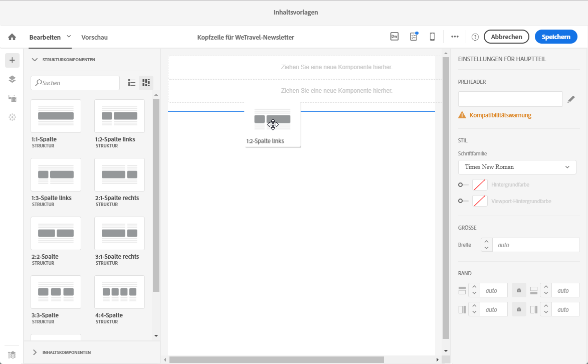This screenshot has width=588, height=364.
Task: Open the Kompatibilitätswarnung link
Action: pyautogui.click(x=500, y=115)
